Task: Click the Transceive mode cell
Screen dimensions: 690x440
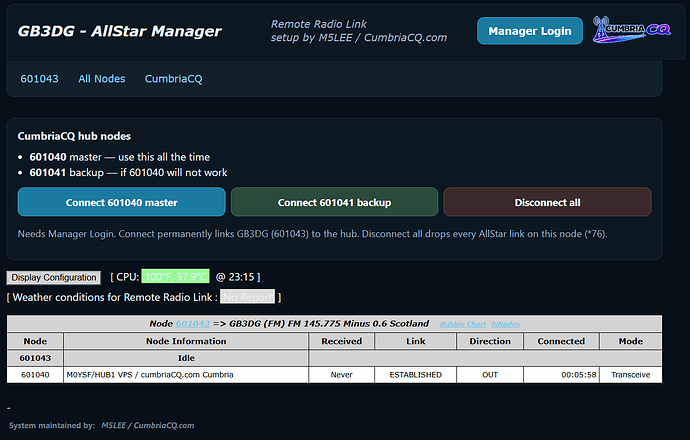Action: click(x=631, y=374)
